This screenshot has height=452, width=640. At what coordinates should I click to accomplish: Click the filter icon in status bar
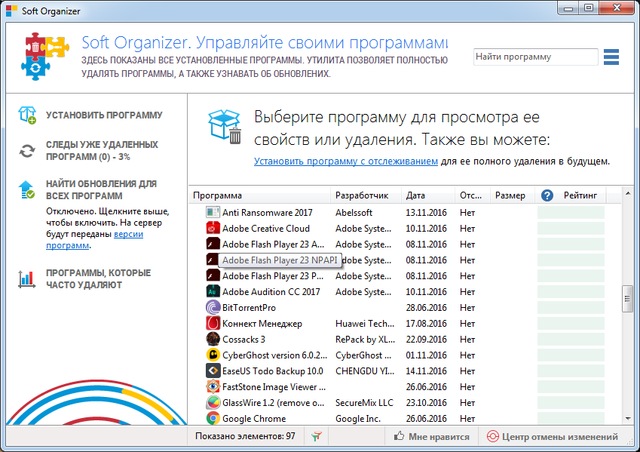316,437
